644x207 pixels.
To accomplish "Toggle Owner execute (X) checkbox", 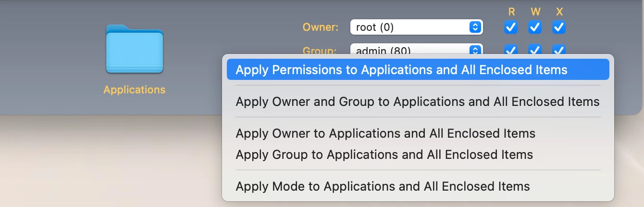I will click(x=558, y=27).
